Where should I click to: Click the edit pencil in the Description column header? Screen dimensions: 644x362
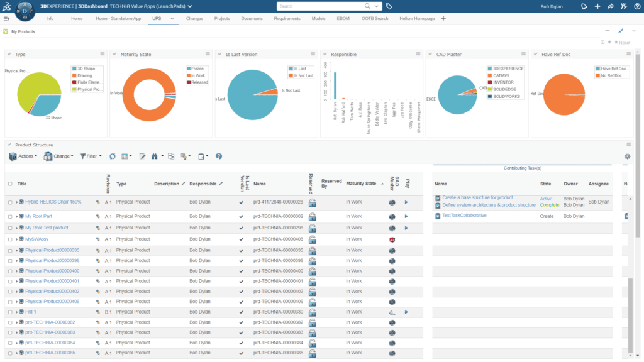click(x=183, y=184)
